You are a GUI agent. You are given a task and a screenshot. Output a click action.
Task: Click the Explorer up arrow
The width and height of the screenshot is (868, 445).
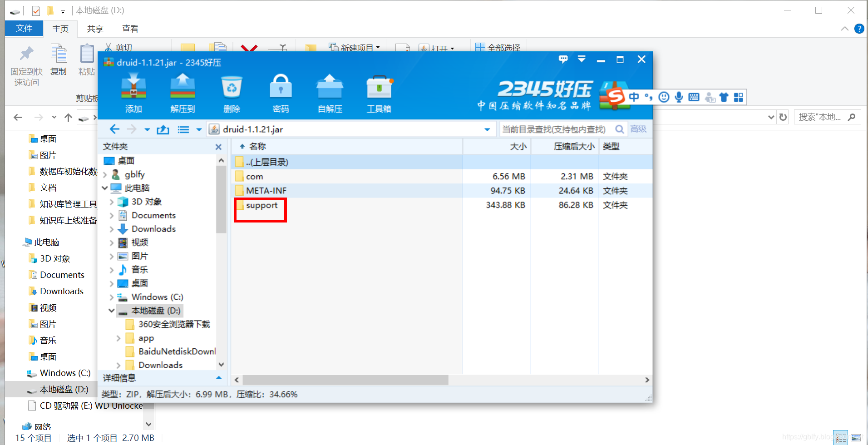click(x=69, y=118)
